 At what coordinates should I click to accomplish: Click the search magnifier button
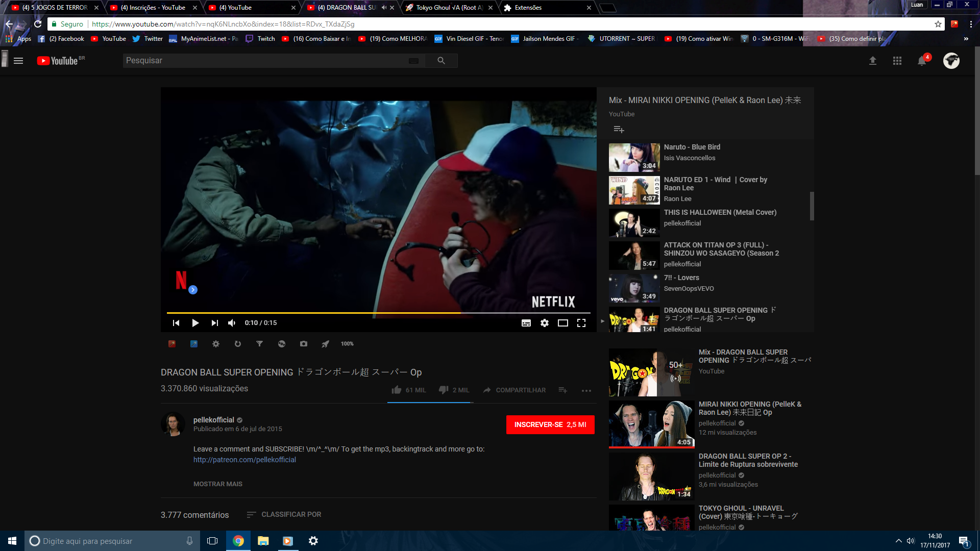click(x=441, y=61)
